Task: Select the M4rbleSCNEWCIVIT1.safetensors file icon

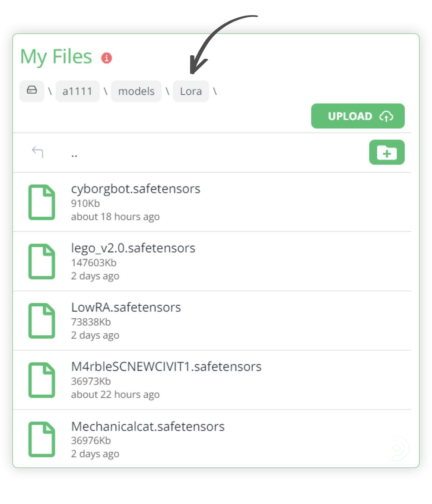Action: click(x=42, y=380)
